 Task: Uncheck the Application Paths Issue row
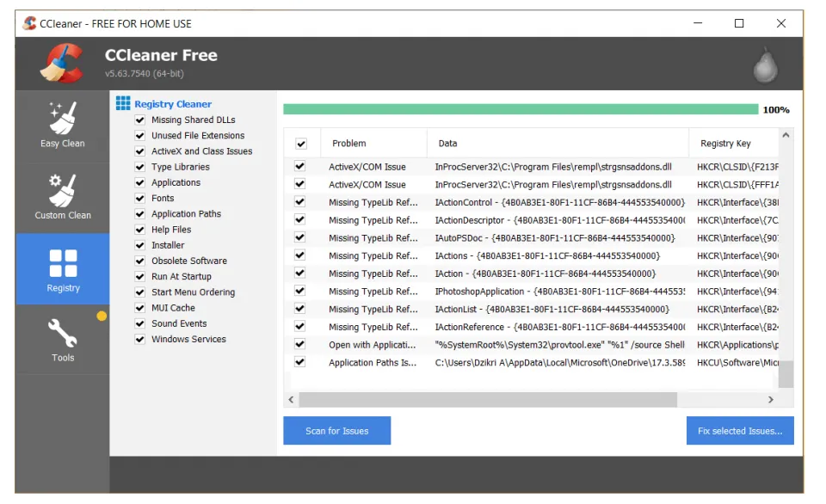tap(300, 362)
